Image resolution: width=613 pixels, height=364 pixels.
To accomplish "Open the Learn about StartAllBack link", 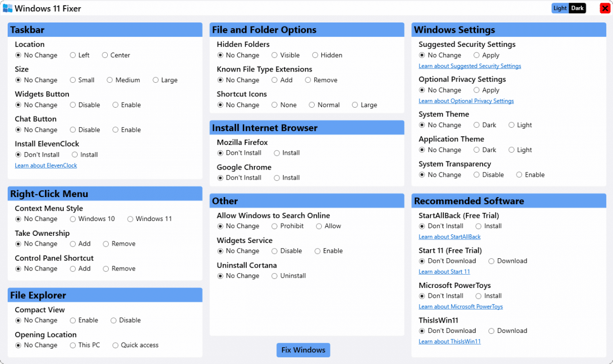I will coord(450,236).
